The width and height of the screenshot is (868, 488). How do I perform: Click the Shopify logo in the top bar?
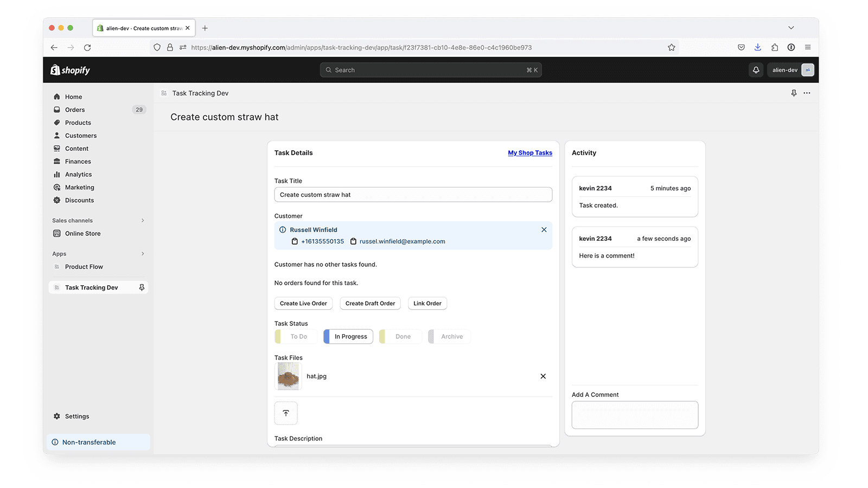point(69,69)
